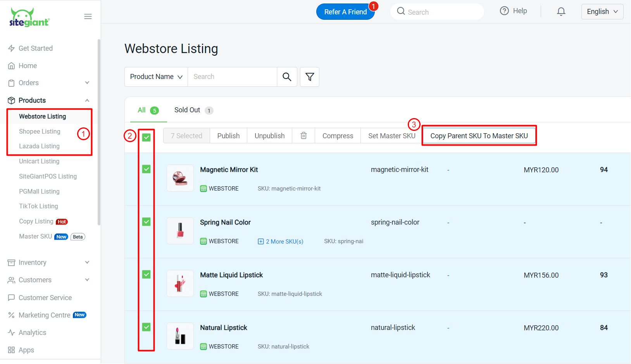Toggle the select-all checkbox in header
Viewport: 631px width, 364px height.
point(146,137)
